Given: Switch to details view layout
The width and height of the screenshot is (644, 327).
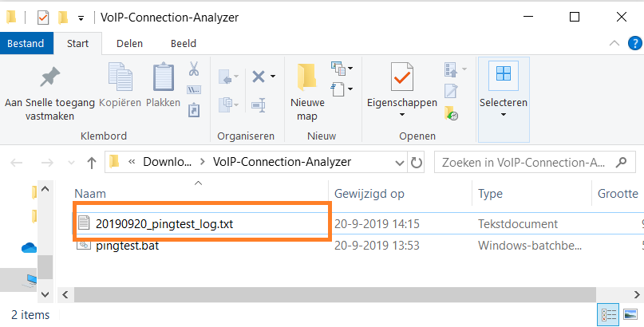Looking at the screenshot, I should (610, 314).
